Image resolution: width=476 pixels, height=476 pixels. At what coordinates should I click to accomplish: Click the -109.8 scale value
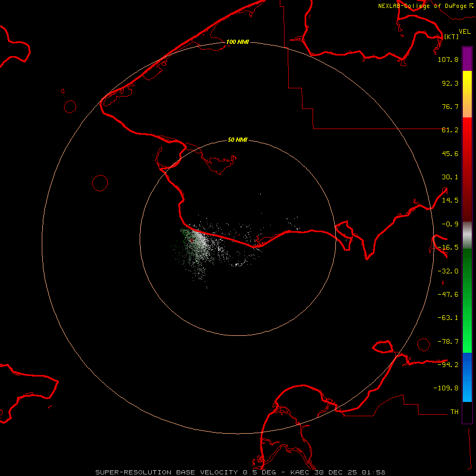coord(446,388)
